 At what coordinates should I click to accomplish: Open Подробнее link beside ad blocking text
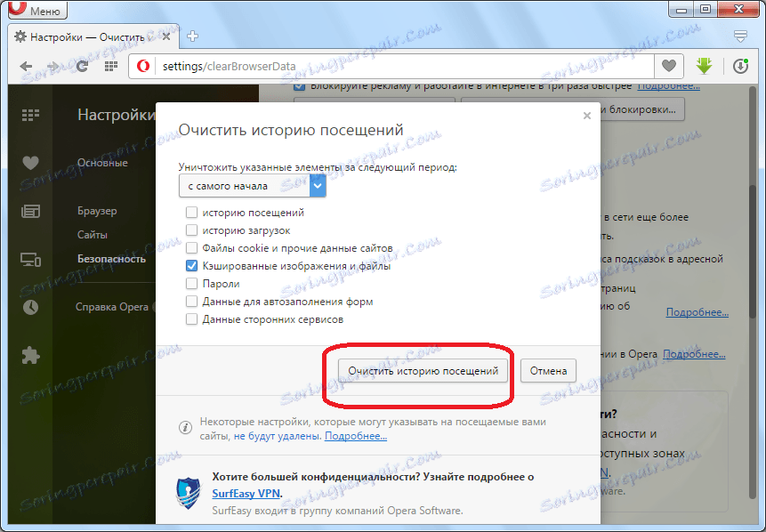click(x=668, y=86)
